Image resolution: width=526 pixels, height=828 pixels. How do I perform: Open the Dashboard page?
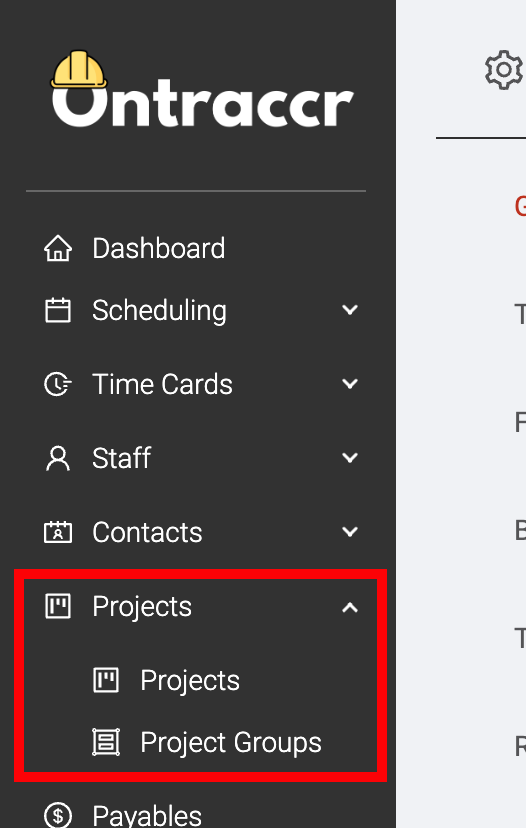(158, 248)
